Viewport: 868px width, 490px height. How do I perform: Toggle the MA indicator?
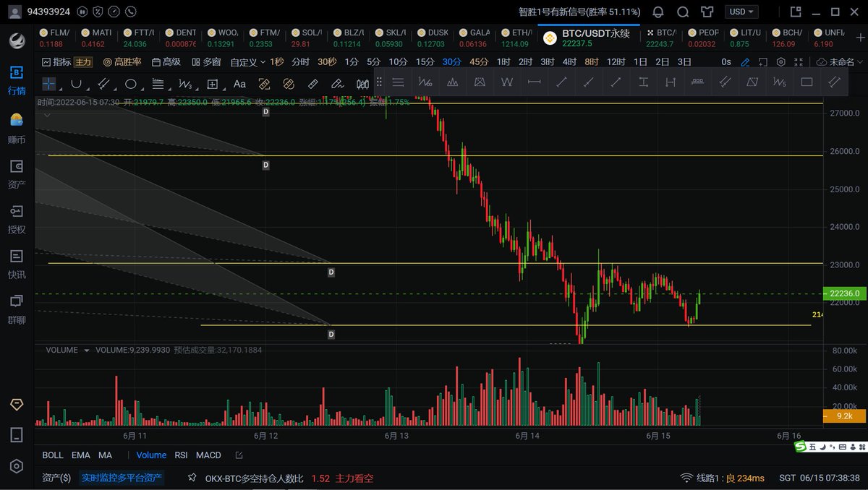tap(105, 455)
